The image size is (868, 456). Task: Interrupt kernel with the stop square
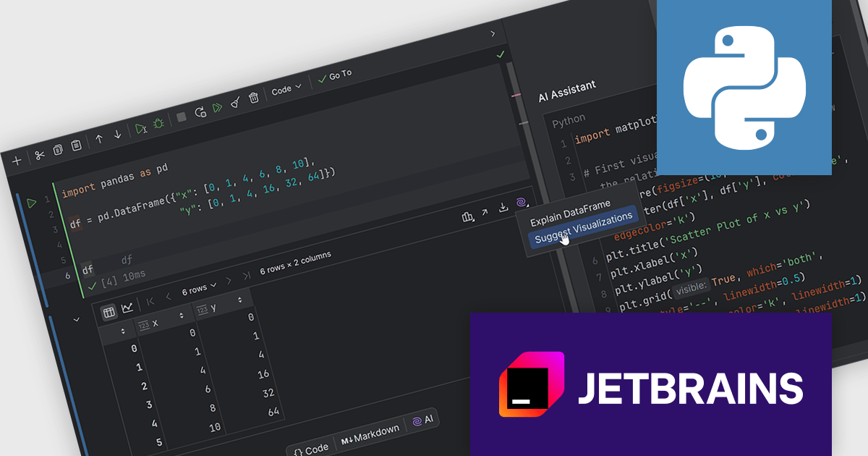click(x=181, y=117)
